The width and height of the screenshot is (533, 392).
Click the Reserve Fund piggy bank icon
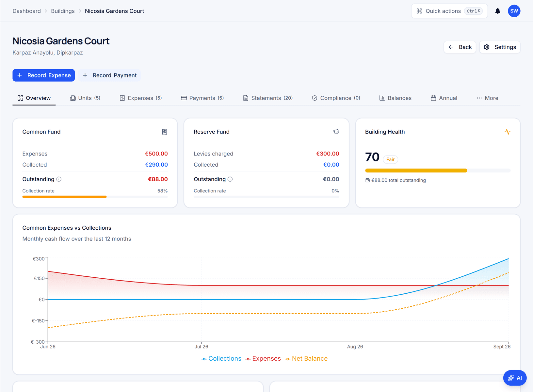(x=336, y=132)
